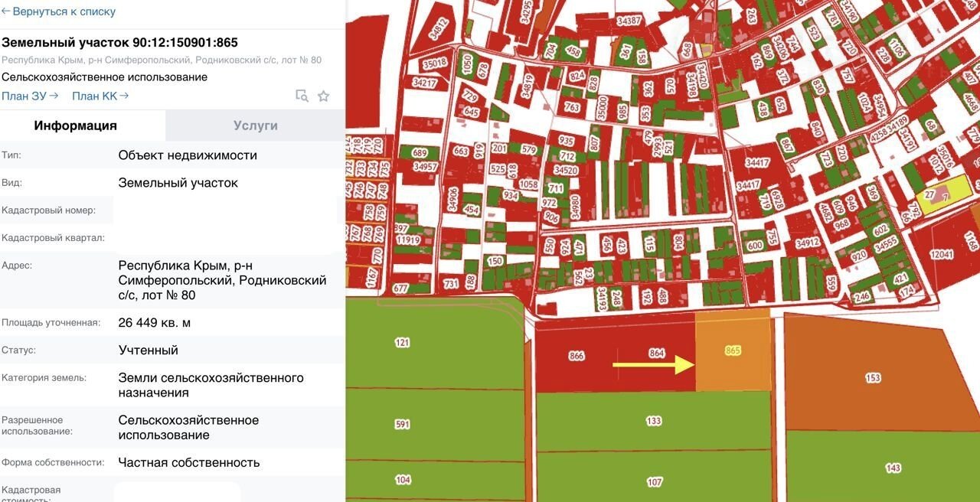The image size is (980, 502).
Task: Open the План КК link
Action: coord(100,96)
